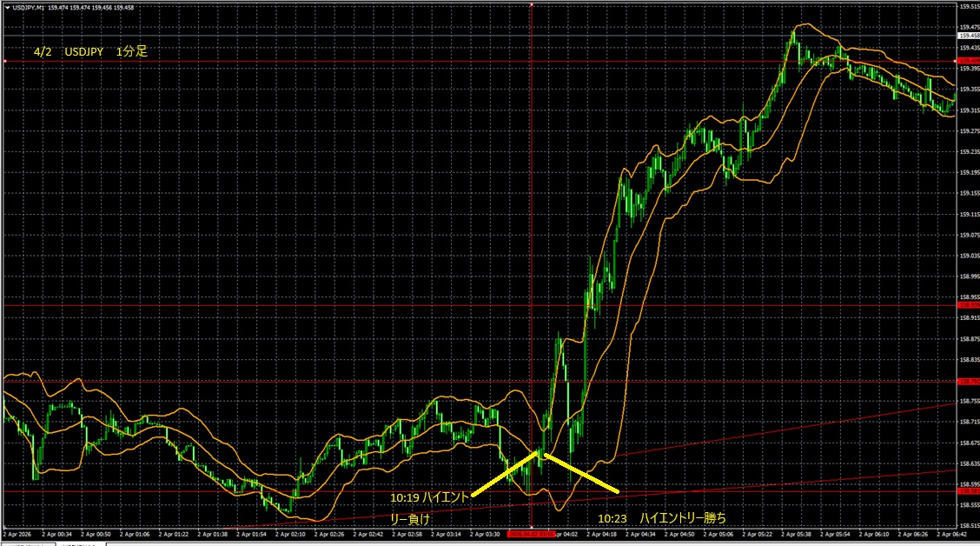Click the 159.515 label on the price scale
This screenshot has height=546, width=980.
967,6
